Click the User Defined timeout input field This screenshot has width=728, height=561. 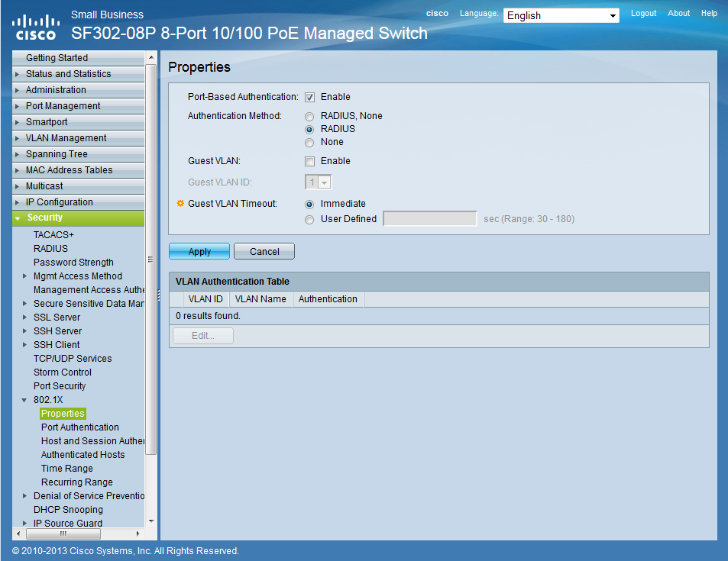(x=429, y=219)
